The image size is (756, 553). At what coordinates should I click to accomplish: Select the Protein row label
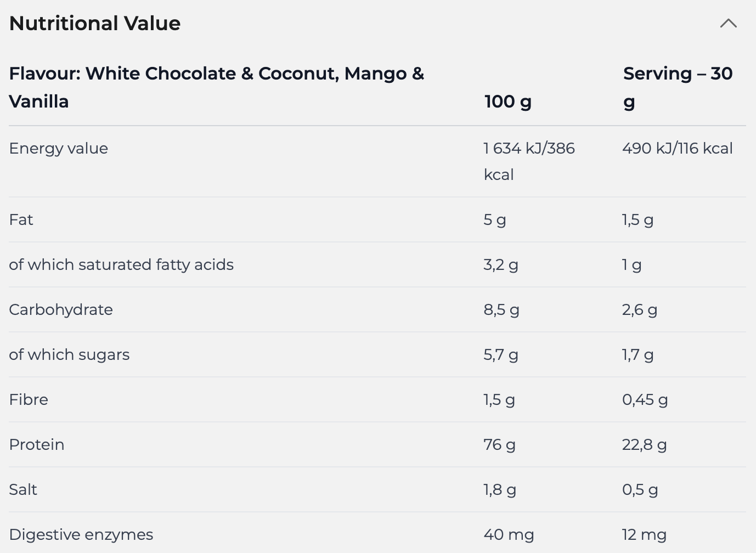click(x=37, y=444)
